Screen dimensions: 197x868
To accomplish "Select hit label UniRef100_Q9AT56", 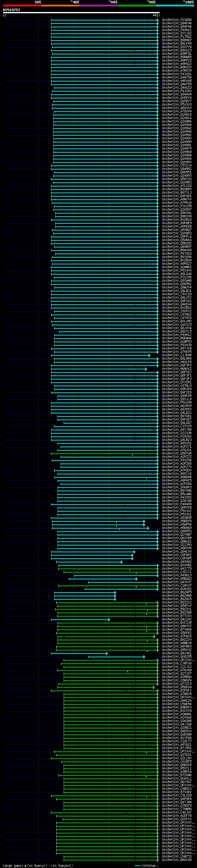I will [x=177, y=78].
